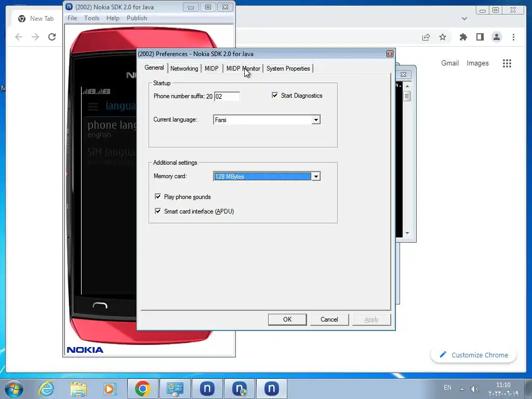The width and height of the screenshot is (532, 399).
Task: Switch to the Networking tab
Action: coord(184,69)
